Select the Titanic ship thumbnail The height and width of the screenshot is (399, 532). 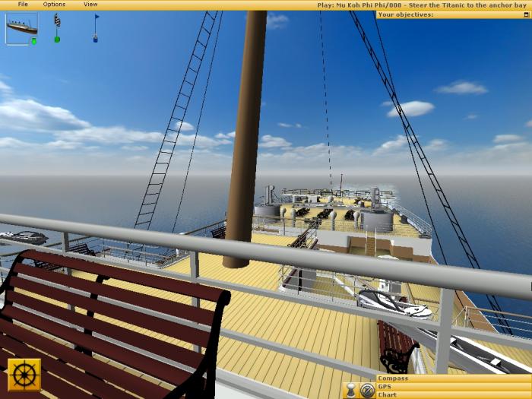pyautogui.click(x=21, y=28)
